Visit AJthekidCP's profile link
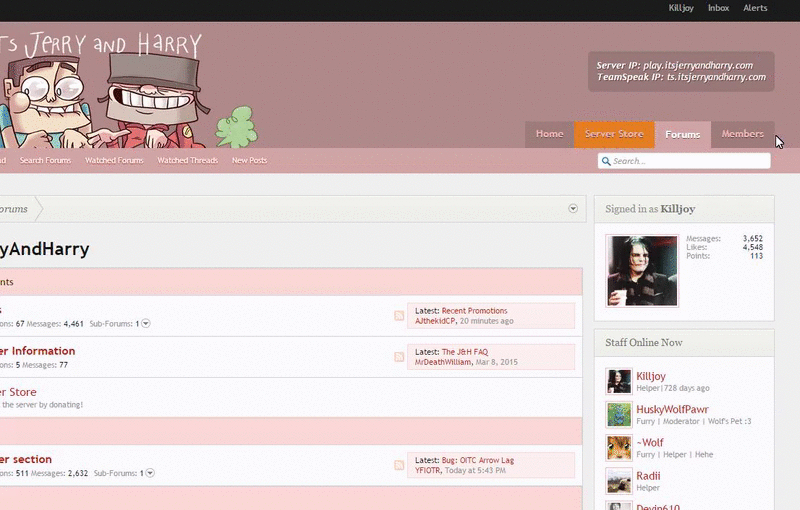800x510 pixels. point(435,321)
